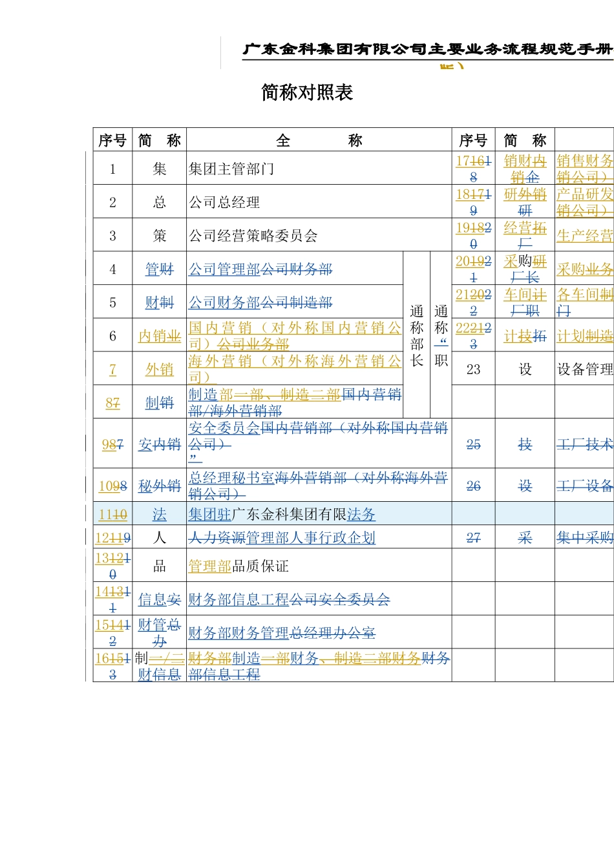Select the abbreviation 品
Image resolution: width=614 pixels, height=868 pixels.
coord(160,566)
